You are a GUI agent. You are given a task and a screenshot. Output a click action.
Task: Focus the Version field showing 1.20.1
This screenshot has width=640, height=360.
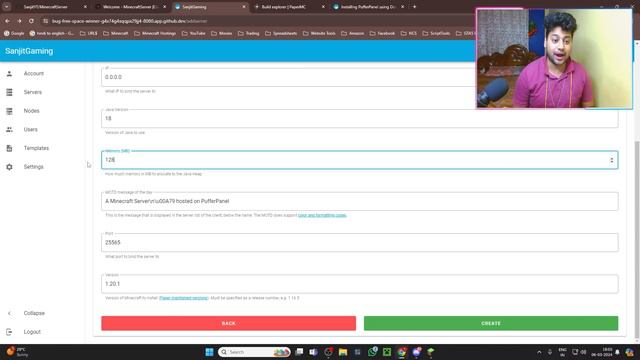(x=360, y=284)
